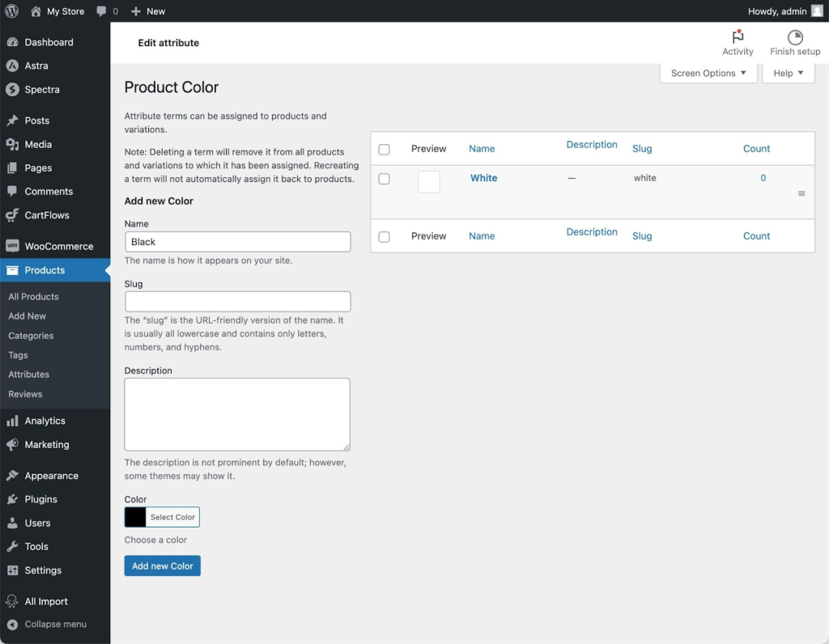Screen dimensions: 829x644
Task: Click the Posts pin icon
Action: (x=12, y=121)
